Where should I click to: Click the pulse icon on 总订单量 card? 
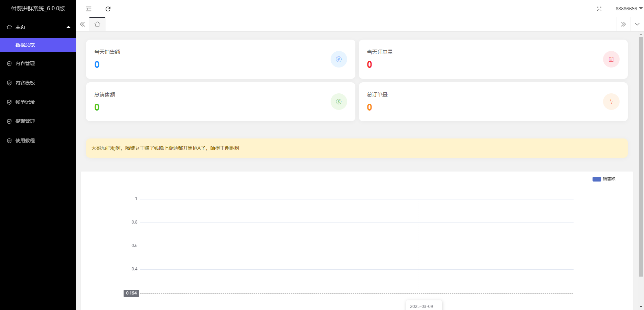pyautogui.click(x=611, y=102)
